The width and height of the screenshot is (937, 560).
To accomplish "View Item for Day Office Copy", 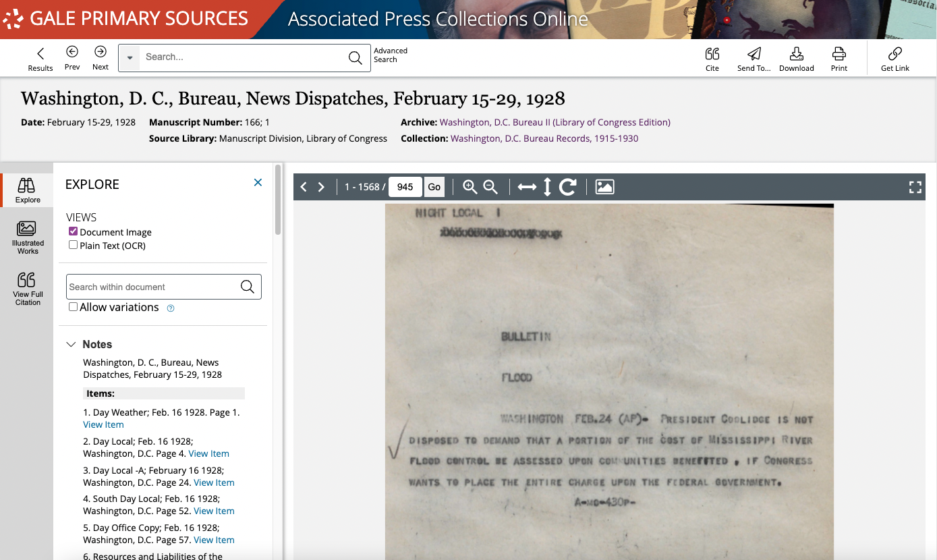I will pos(214,540).
